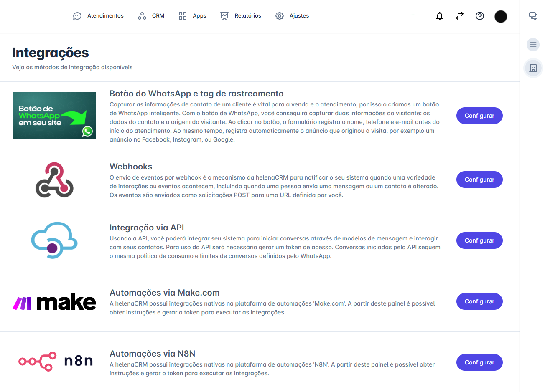Image resolution: width=545 pixels, height=392 pixels.
Task: Click the swap arrows icon in header
Action: tap(459, 16)
